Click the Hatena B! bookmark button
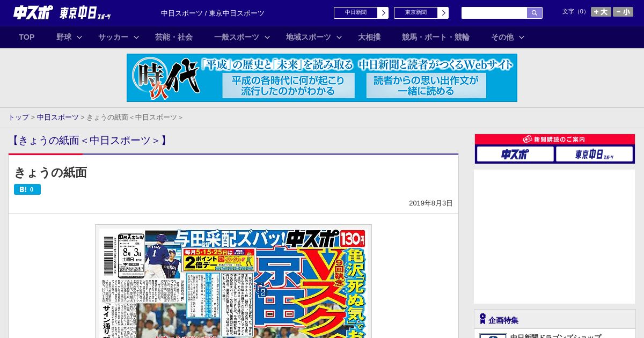Viewport: 644px width, 338px height. pos(27,189)
